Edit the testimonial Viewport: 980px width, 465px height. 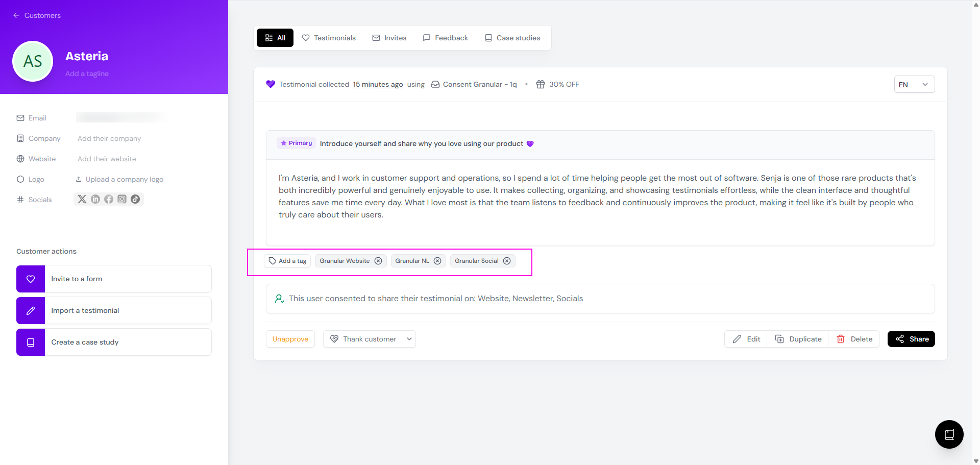(x=746, y=339)
